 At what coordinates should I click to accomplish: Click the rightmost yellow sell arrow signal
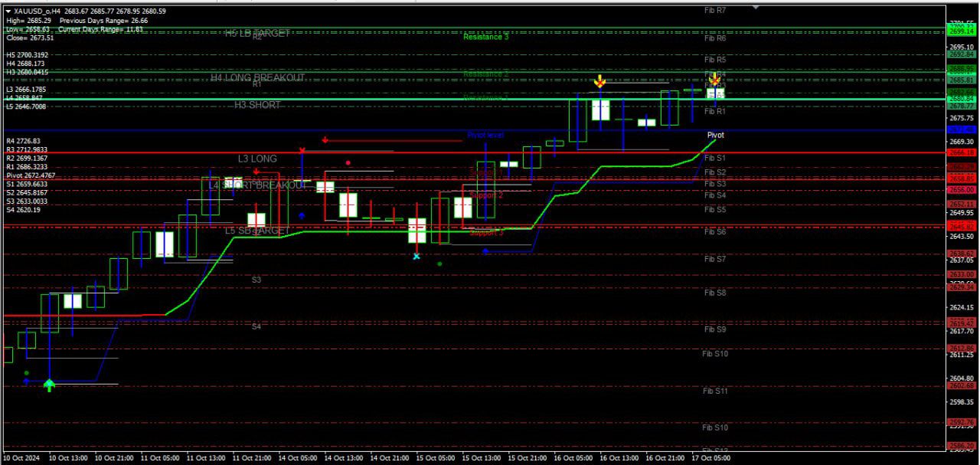tap(715, 79)
